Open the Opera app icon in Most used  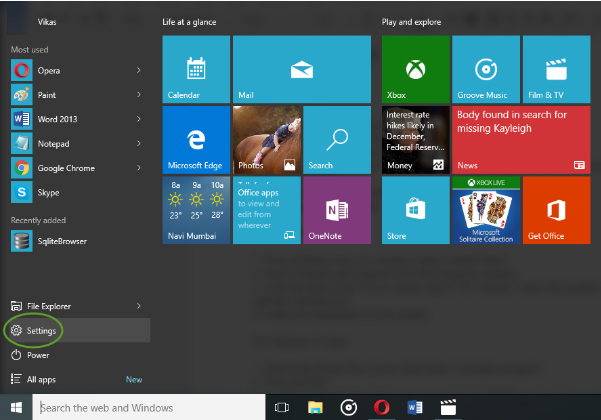coord(21,71)
